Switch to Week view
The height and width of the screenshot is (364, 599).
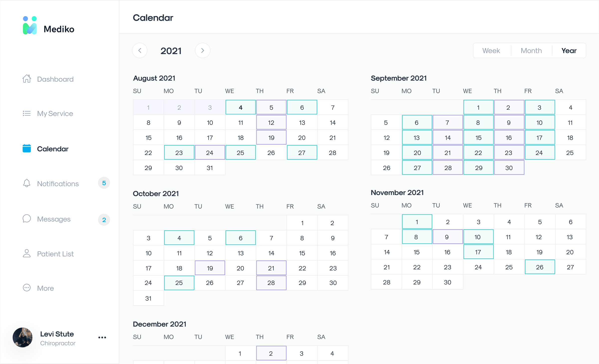[x=491, y=50]
